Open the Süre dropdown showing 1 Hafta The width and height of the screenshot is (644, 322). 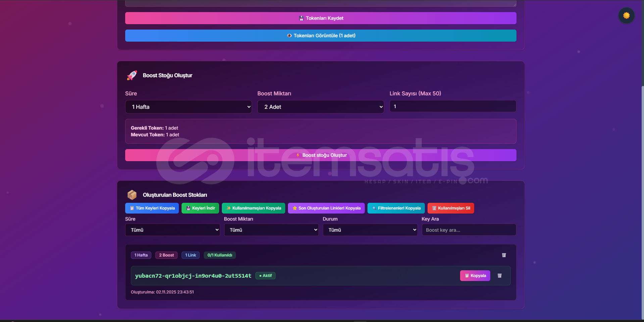[x=188, y=107]
